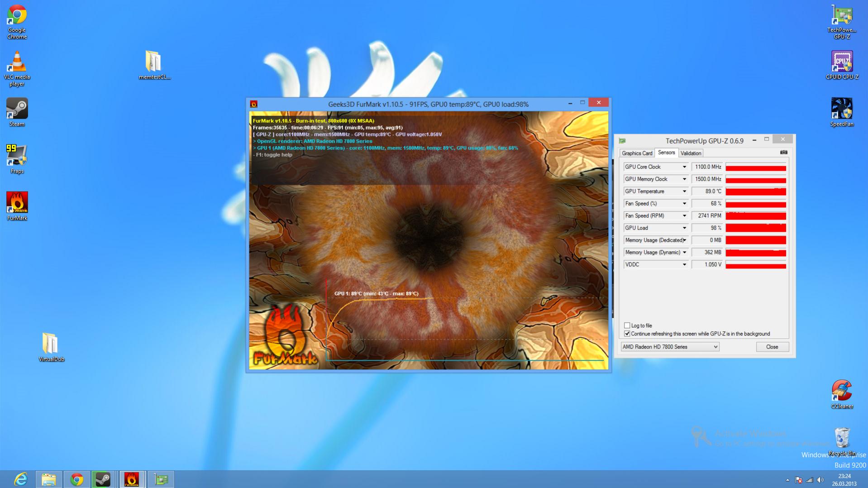Click the 1100.0 MHz core clock value
This screenshot has width=868, height=488.
(707, 167)
